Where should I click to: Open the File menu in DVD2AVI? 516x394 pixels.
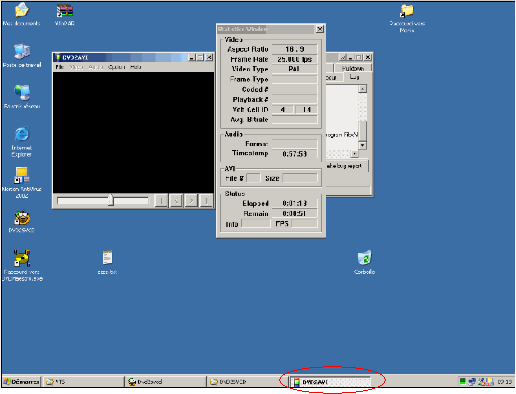(x=60, y=67)
